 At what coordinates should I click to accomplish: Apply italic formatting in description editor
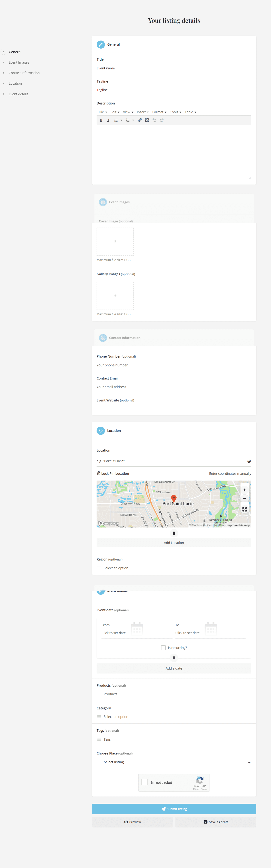pyautogui.click(x=108, y=120)
